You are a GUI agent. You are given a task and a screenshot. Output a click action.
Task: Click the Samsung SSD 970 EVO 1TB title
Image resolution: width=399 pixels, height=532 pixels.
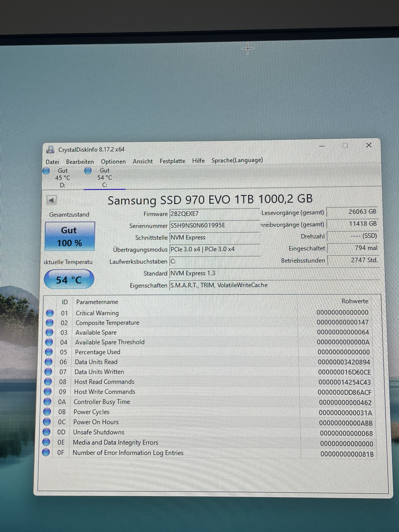coord(210,199)
